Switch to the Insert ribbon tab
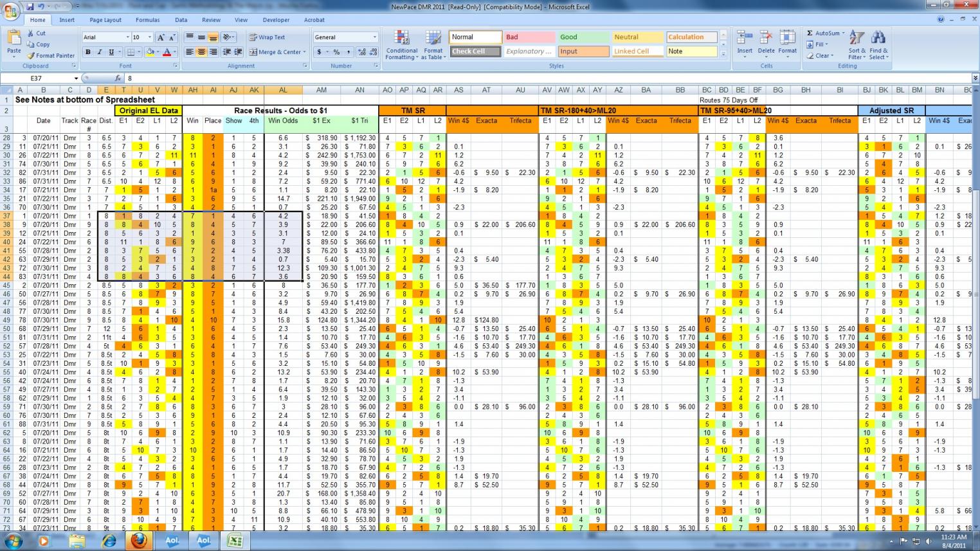 click(67, 20)
